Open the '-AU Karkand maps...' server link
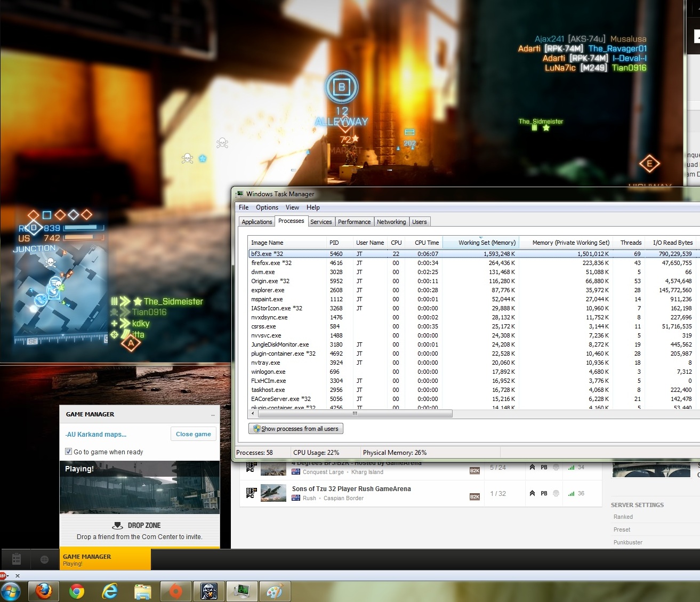This screenshot has height=602, width=700. click(96, 434)
